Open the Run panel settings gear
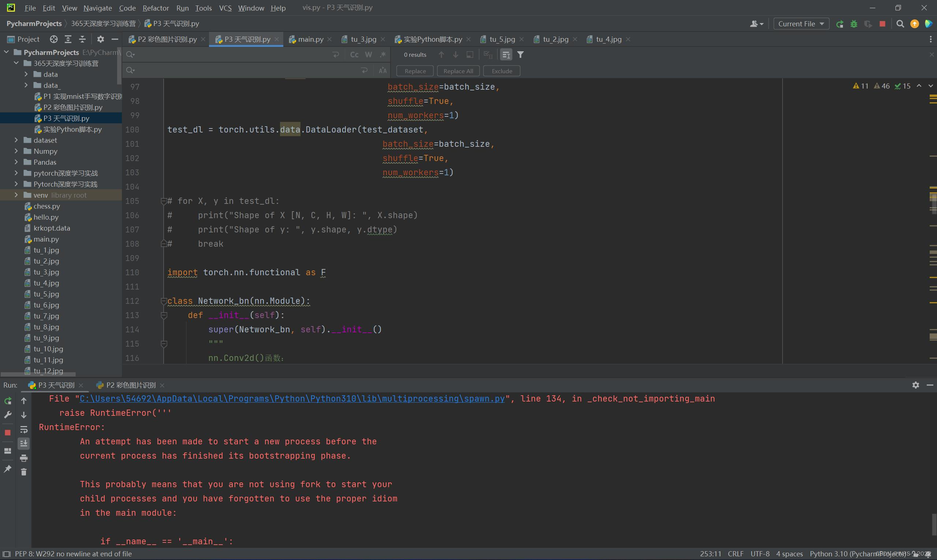 point(915,385)
